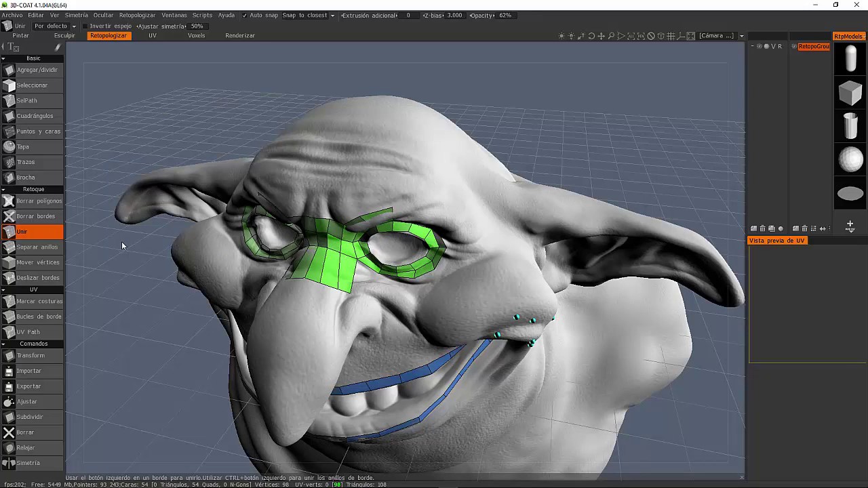Toggle Auto snap checkbox
Image resolution: width=868 pixels, height=488 pixels.
click(x=245, y=15)
